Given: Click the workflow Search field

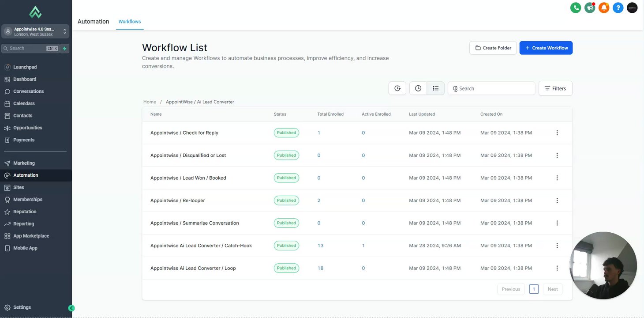Looking at the screenshot, I should (x=494, y=88).
